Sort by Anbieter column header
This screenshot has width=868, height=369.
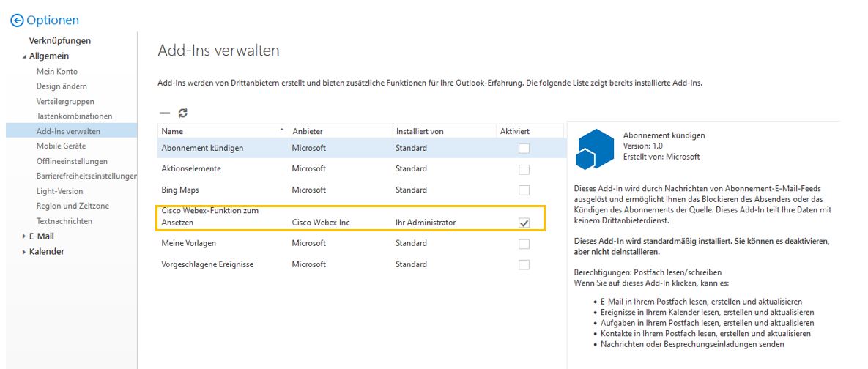pyautogui.click(x=308, y=131)
